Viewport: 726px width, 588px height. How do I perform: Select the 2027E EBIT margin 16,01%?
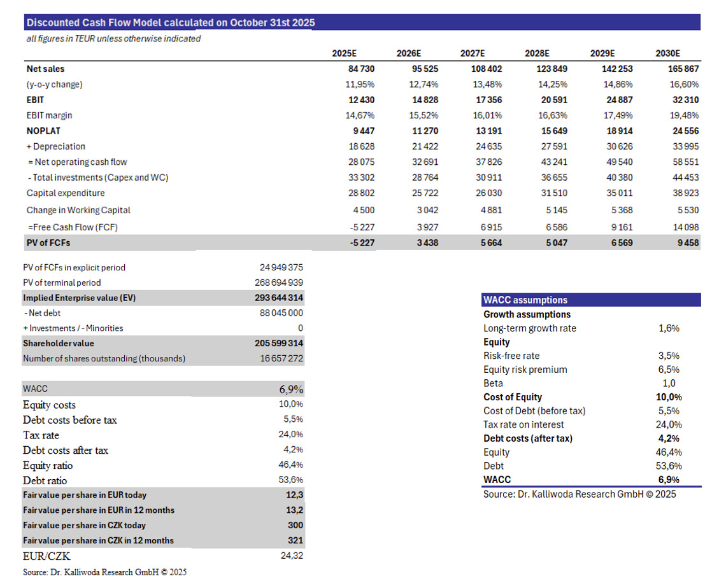486,116
